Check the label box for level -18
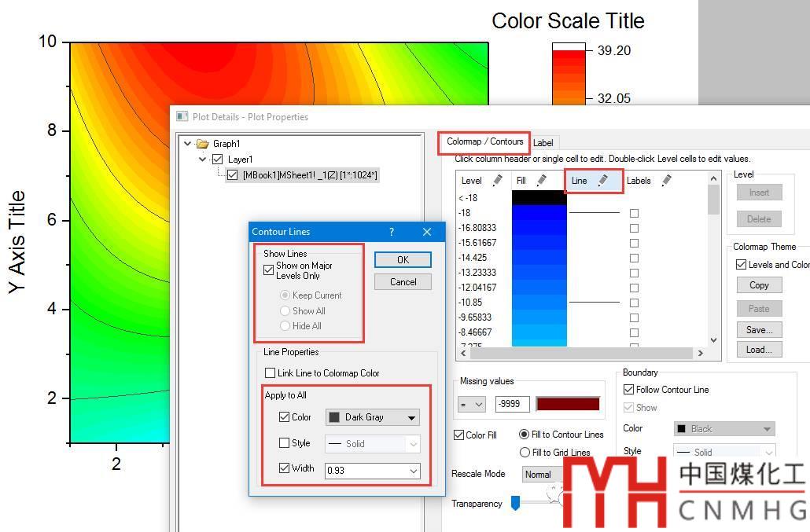The height and width of the screenshot is (532, 810). click(635, 213)
